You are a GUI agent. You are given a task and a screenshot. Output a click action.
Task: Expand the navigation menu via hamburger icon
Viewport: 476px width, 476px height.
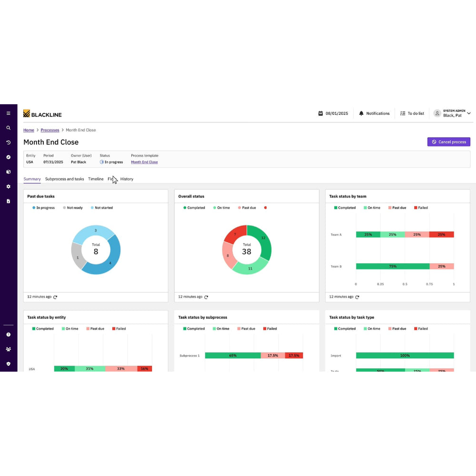[x=8, y=113]
